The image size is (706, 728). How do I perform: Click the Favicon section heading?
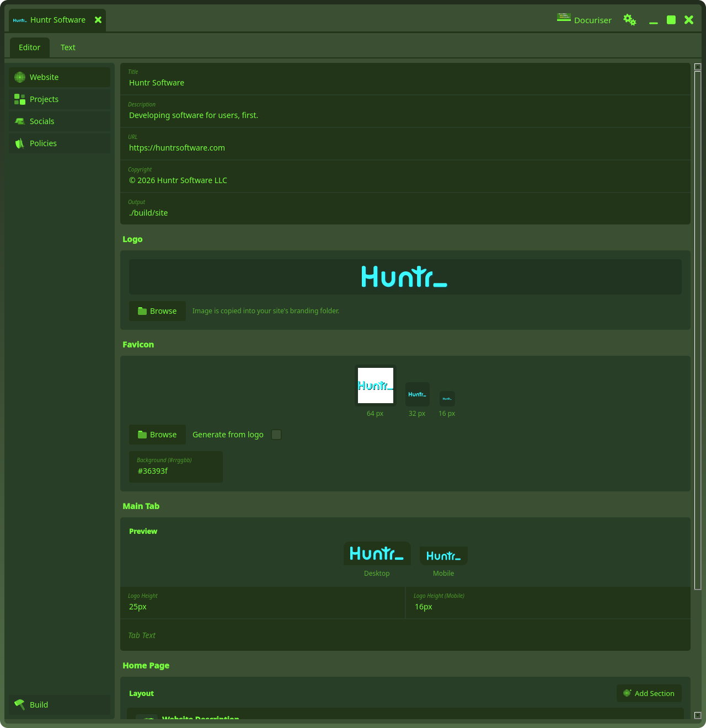pyautogui.click(x=138, y=345)
